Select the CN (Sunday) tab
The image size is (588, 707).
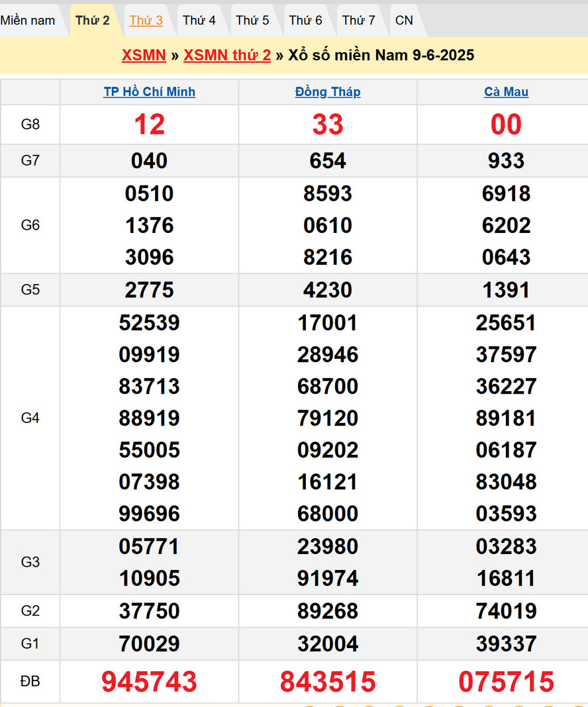coord(404,21)
